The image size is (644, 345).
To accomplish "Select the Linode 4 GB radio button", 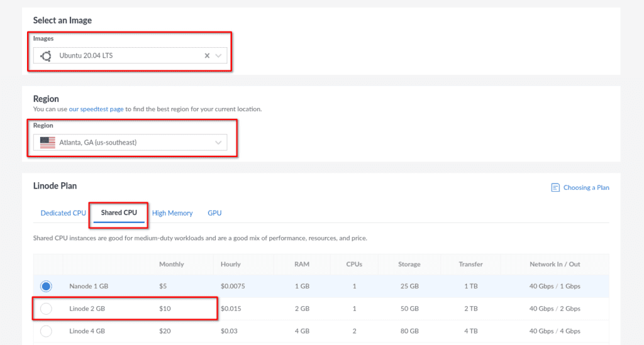I will pos(46,331).
